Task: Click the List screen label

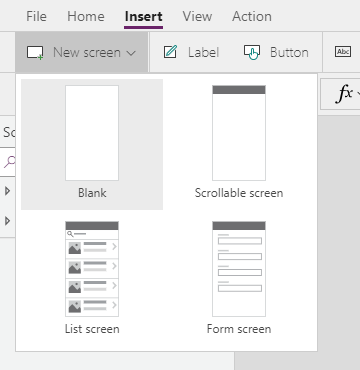Action: 92,329
